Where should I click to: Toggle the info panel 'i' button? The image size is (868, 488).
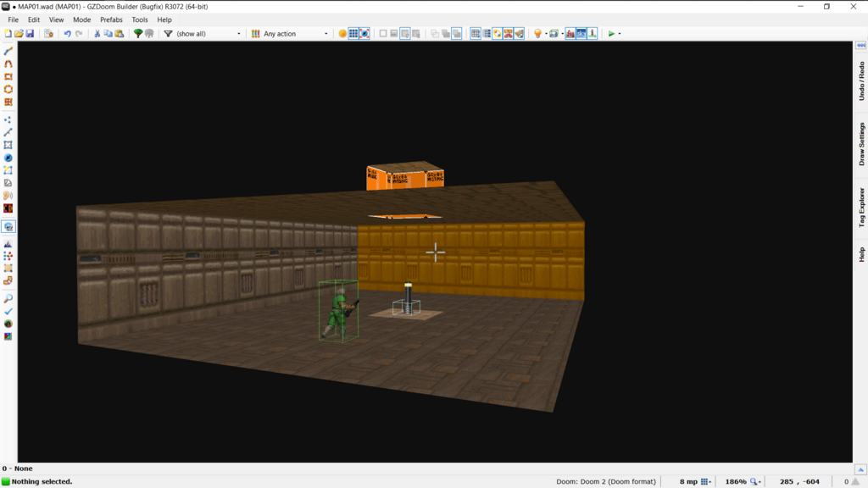[593, 34]
